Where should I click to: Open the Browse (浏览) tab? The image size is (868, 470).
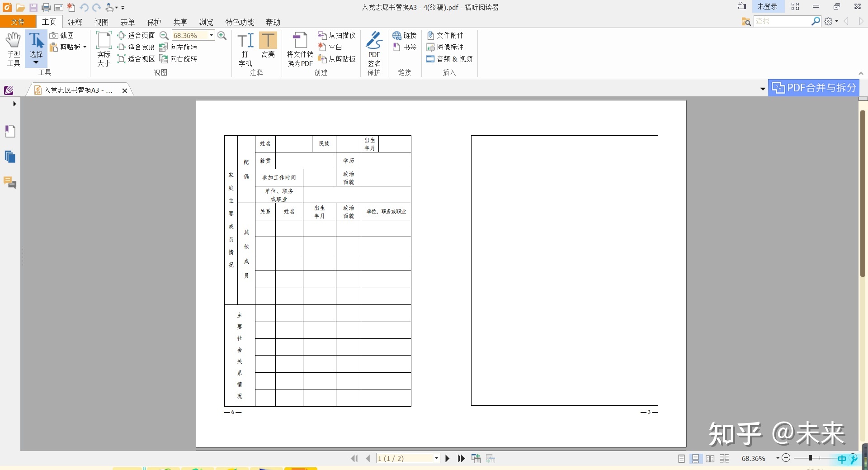tap(206, 22)
